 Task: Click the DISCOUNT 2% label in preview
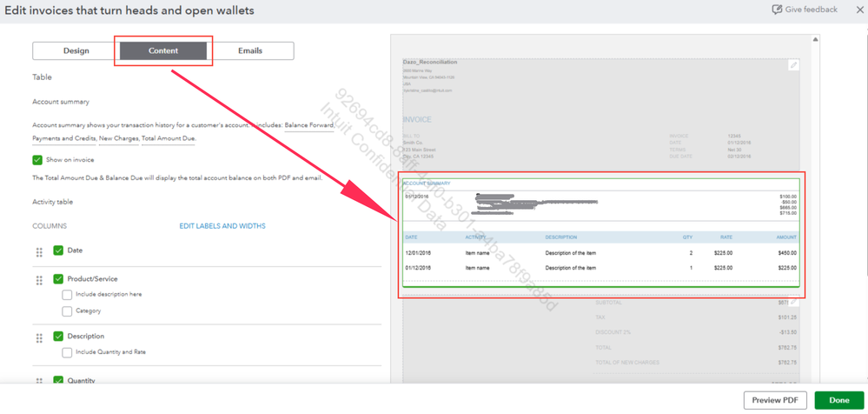pos(611,332)
